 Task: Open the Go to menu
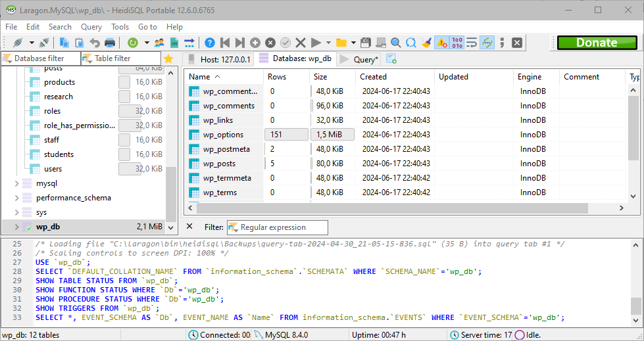coord(147,27)
